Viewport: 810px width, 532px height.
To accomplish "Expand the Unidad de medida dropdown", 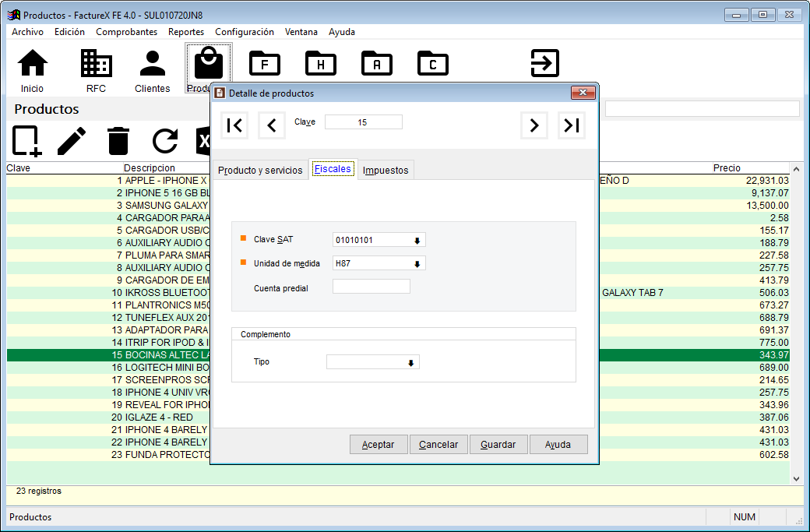I will [x=417, y=264].
